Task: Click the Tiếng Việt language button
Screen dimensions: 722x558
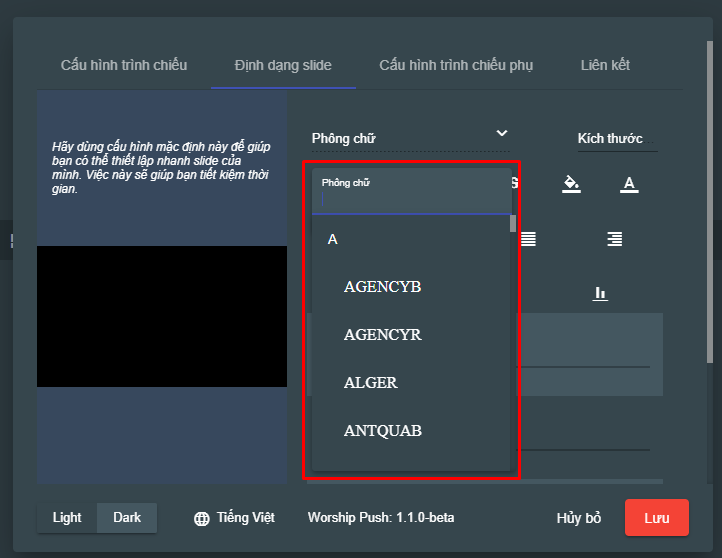Action: [234, 518]
